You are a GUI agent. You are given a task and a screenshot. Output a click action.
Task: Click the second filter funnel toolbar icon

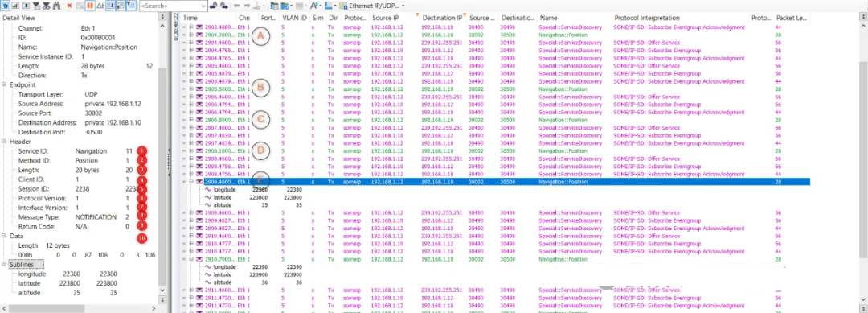click(x=47, y=6)
